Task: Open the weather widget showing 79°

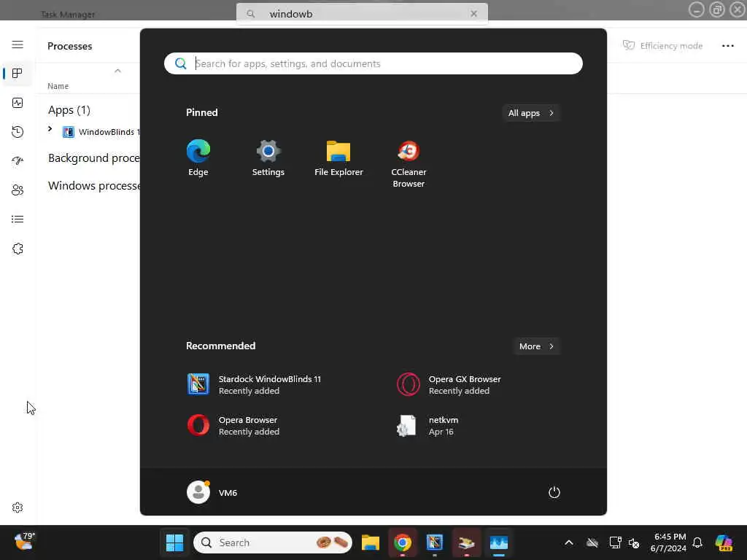Action: point(24,542)
